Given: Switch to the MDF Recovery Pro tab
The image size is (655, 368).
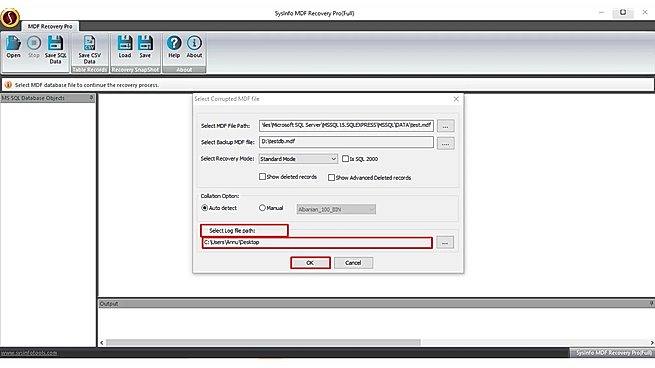Looking at the screenshot, I should click(x=50, y=26).
